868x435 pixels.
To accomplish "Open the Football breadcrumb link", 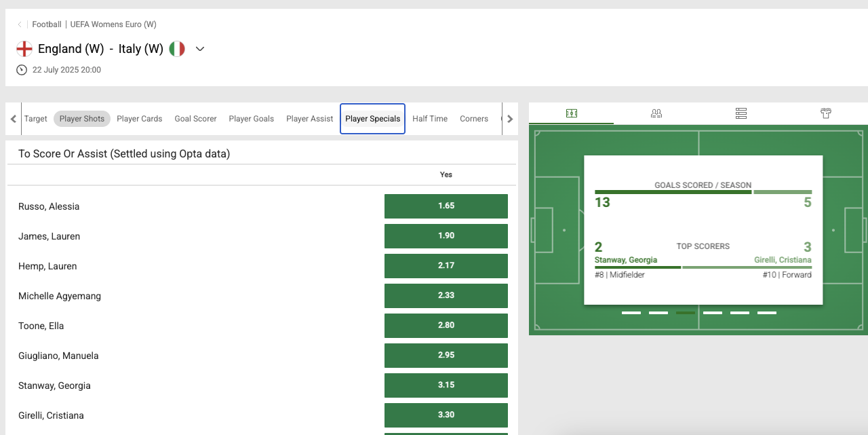I will 47,24.
